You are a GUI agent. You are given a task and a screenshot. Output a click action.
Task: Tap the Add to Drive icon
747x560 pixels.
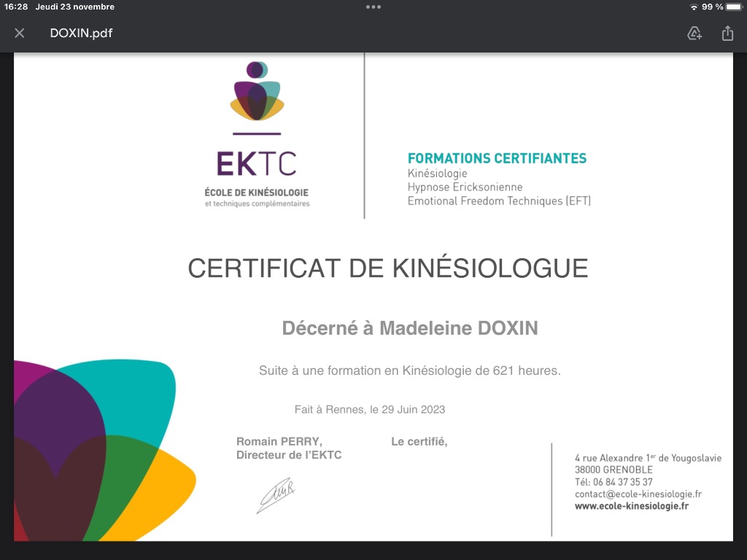(x=694, y=34)
